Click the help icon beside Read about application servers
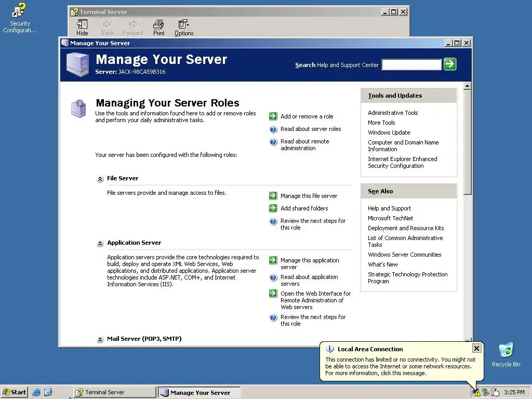This screenshot has height=399, width=532. 273,277
